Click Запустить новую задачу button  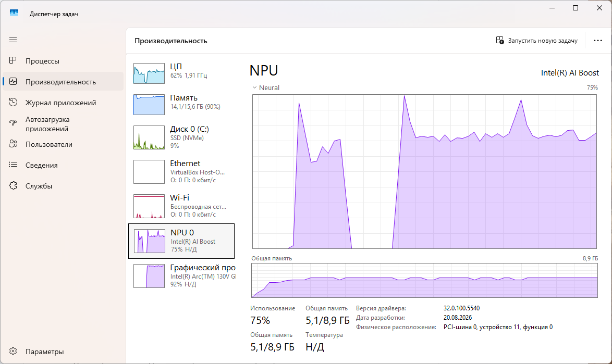click(x=537, y=41)
